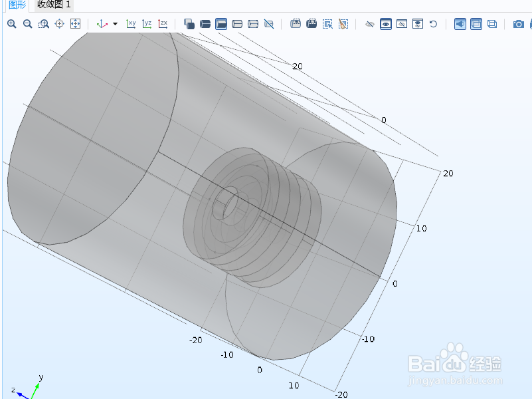Toggle wireframe rendering button
The image size is (532, 399).
[492, 24]
